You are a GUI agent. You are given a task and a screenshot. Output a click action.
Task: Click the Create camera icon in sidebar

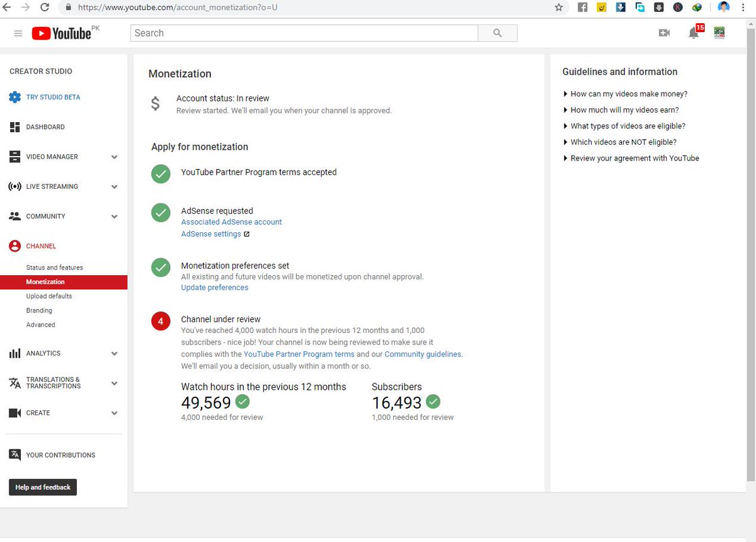point(14,413)
